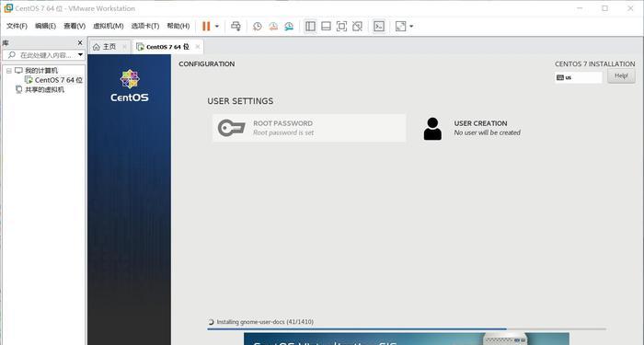644x345 pixels.
Task: Select CentOS 7 64 位 in the library tree
Action: [58, 80]
